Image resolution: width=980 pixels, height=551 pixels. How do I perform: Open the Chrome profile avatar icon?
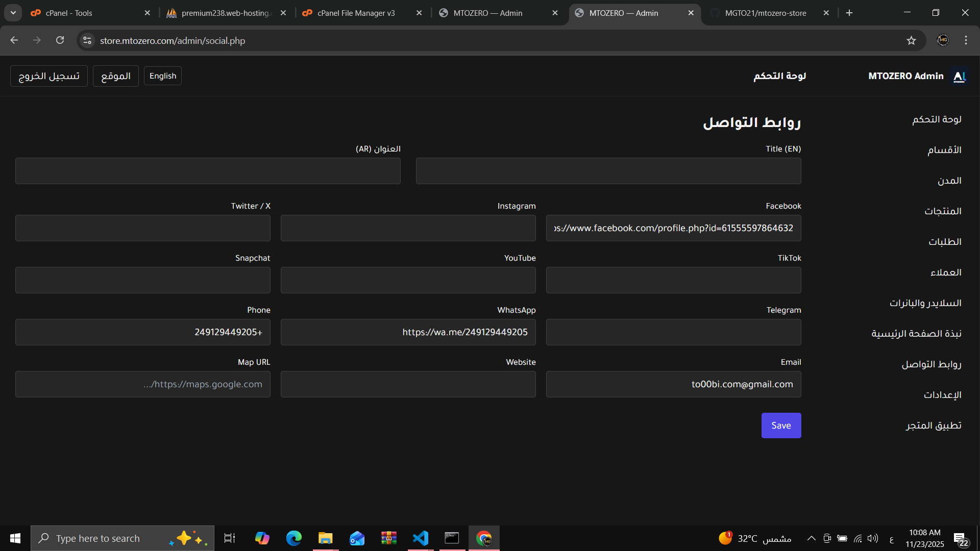943,40
